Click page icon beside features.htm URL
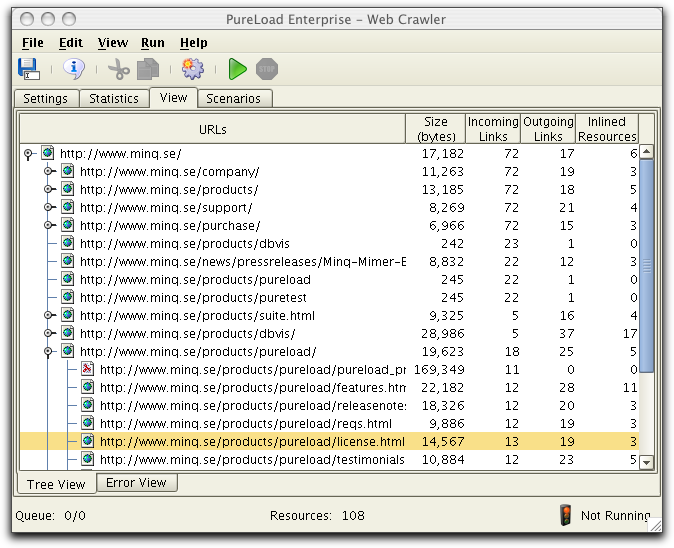The image size is (674, 548). coord(88,387)
